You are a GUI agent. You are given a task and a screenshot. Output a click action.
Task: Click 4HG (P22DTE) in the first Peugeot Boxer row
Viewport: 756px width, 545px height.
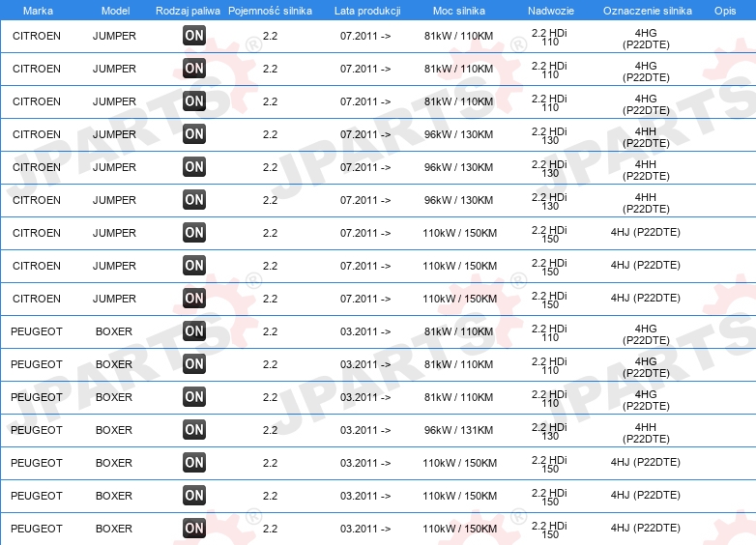coord(646,334)
